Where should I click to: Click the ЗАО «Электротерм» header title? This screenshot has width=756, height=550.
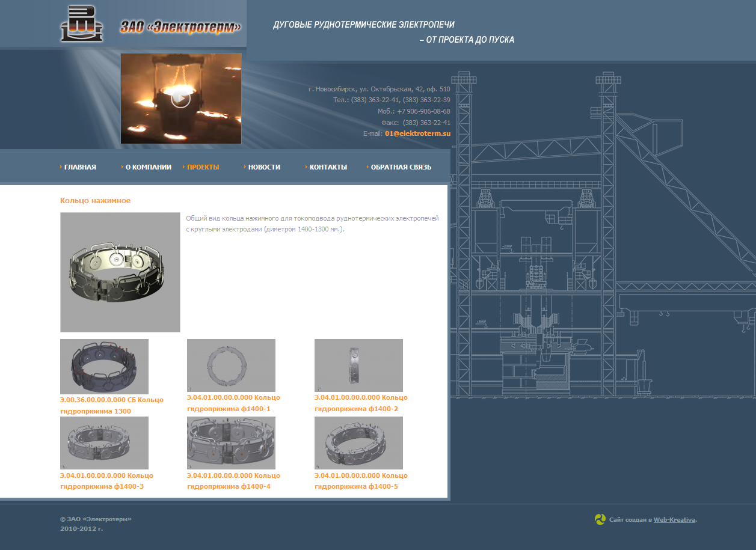click(x=180, y=27)
